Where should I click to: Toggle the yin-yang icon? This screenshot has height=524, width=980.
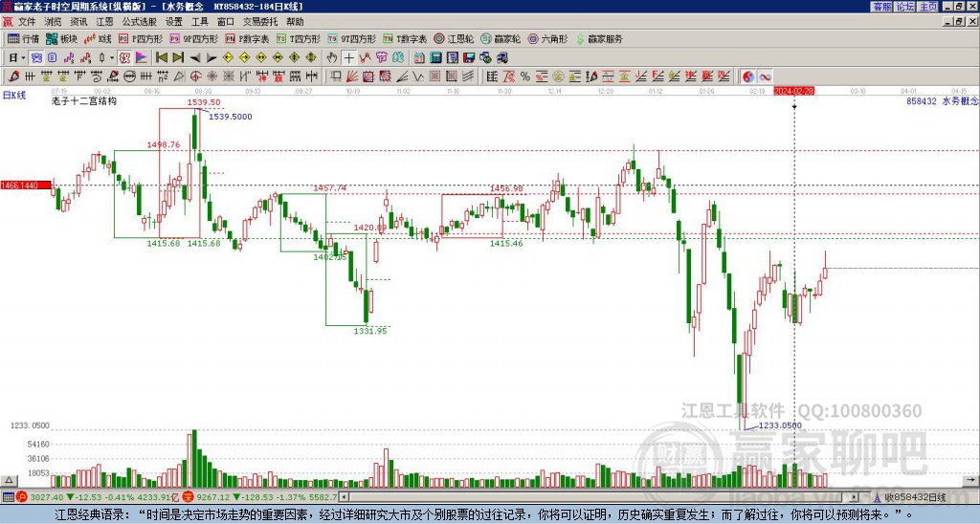coord(748,76)
